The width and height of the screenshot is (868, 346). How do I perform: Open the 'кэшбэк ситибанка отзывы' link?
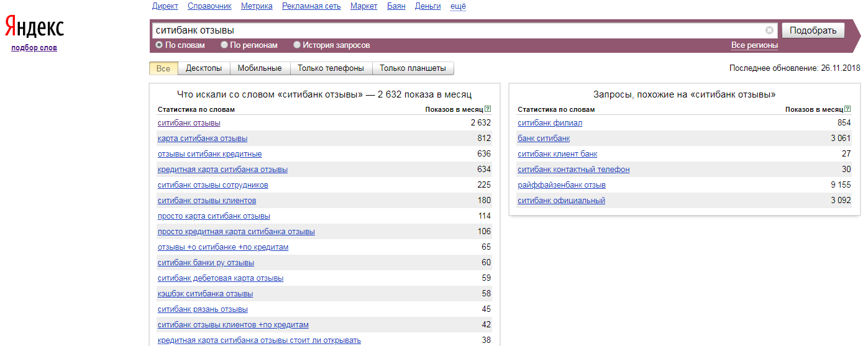click(x=206, y=294)
